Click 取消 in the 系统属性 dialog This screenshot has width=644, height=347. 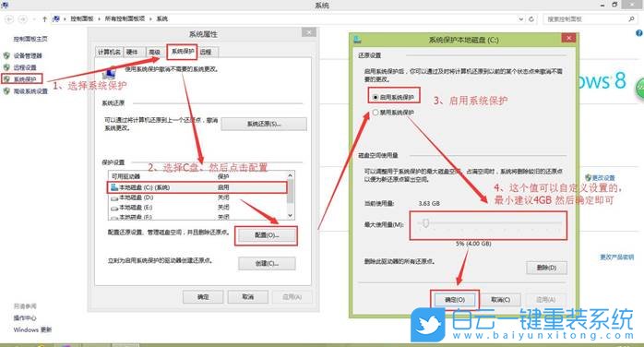pyautogui.click(x=247, y=297)
